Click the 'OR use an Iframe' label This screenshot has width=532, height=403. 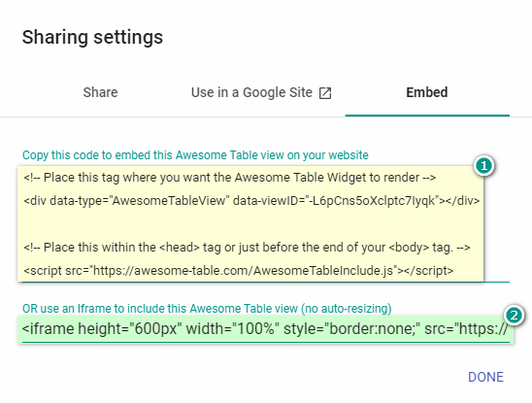(x=207, y=309)
